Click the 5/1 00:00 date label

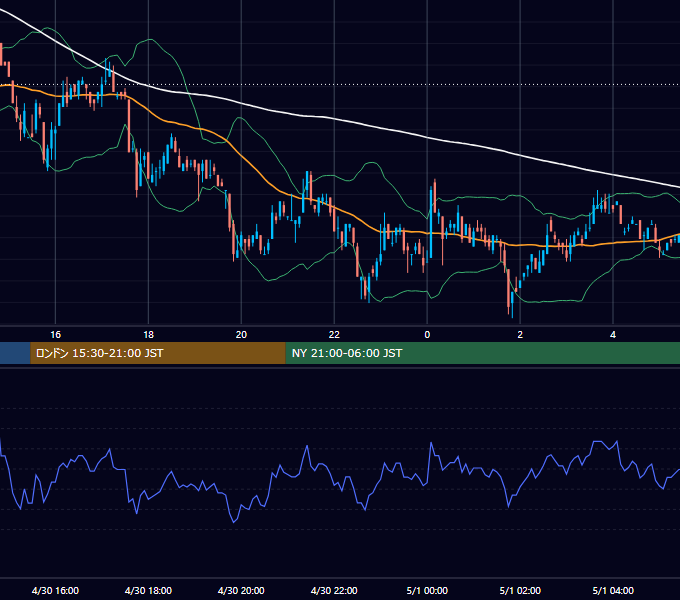tap(427, 590)
